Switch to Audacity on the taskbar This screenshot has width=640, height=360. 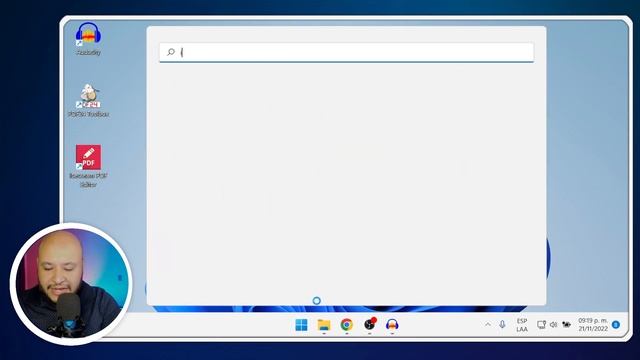[392, 325]
